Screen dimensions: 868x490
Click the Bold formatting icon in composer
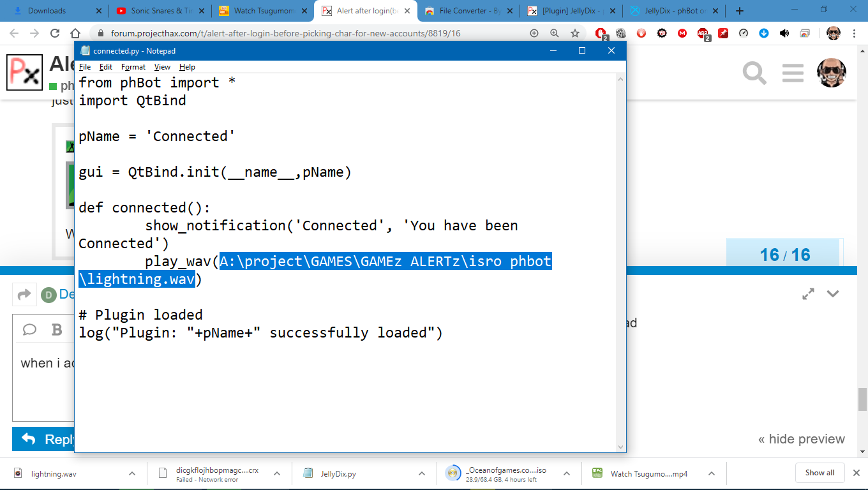[57, 329]
